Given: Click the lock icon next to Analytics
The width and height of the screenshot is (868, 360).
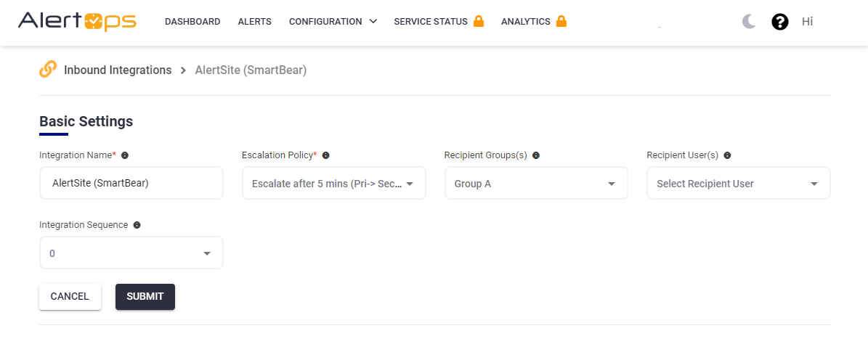Looking at the screenshot, I should click(x=561, y=22).
